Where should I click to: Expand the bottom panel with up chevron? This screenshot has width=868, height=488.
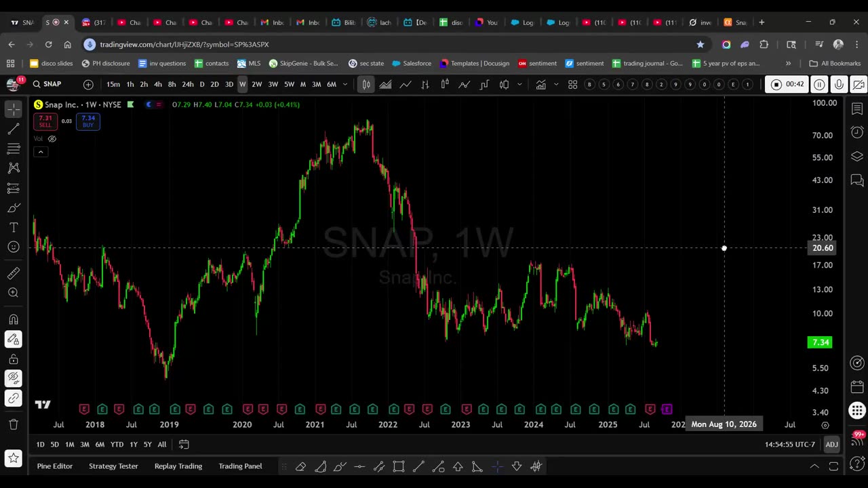tap(814, 466)
